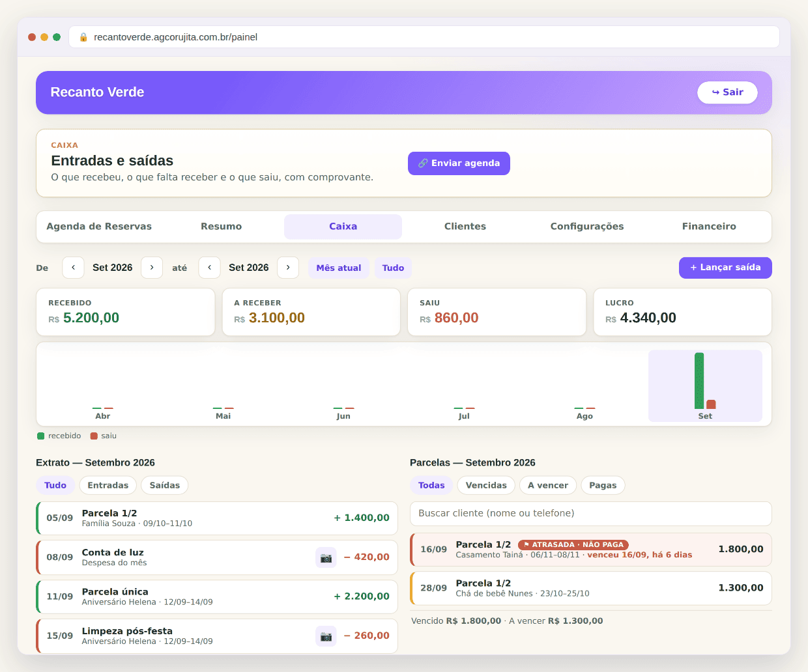The width and height of the screenshot is (808, 672).
Task: Select the Set column in the chart
Action: (x=705, y=386)
